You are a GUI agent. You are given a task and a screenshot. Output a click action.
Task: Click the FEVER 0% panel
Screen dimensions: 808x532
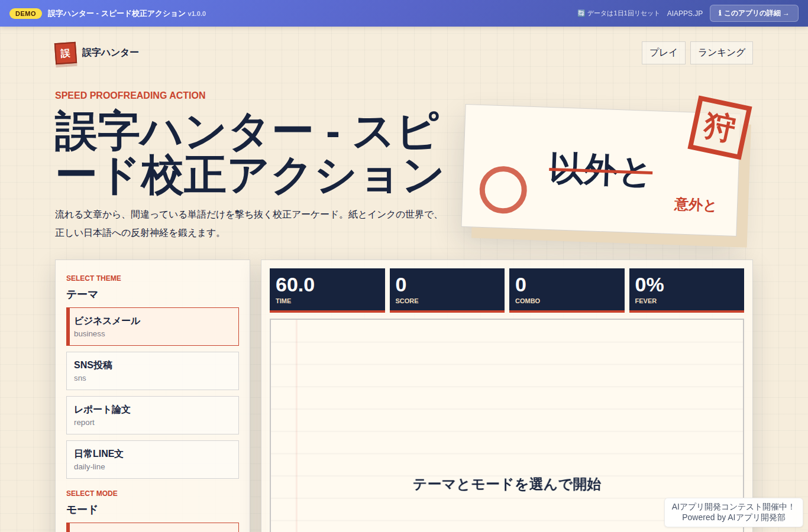[687, 290]
